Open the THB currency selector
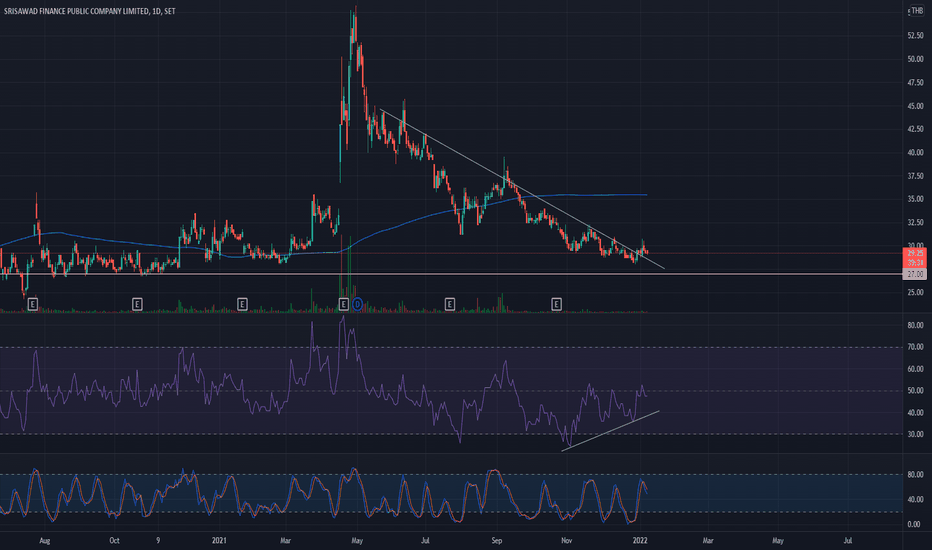The width and height of the screenshot is (932, 550). pos(917,11)
